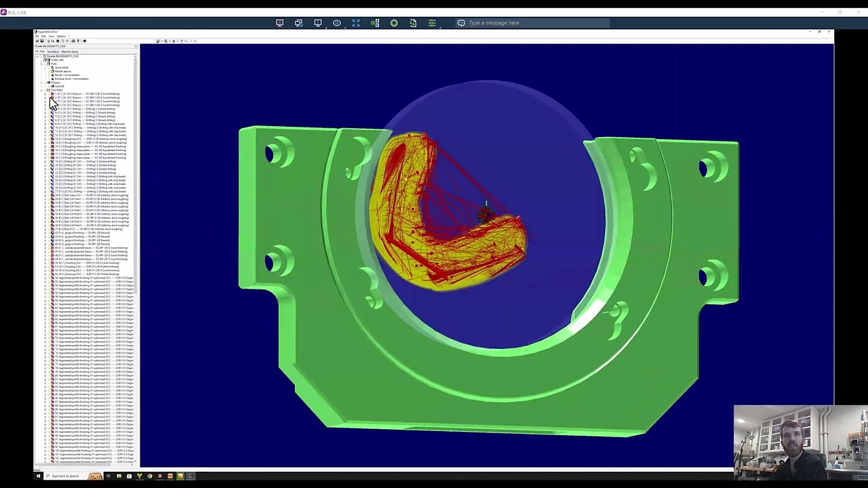Image resolution: width=868 pixels, height=488 pixels.
Task: Select tool path 2 Z1.1_SC OCC Reduce
Action: click(x=87, y=98)
